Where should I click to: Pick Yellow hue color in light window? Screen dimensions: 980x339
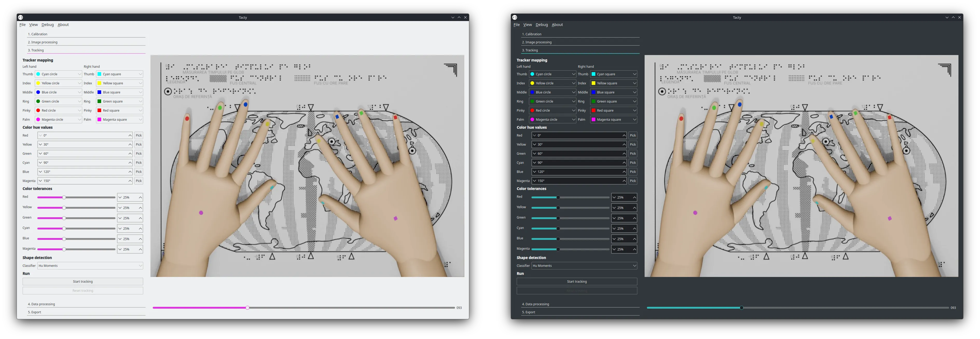(x=139, y=145)
